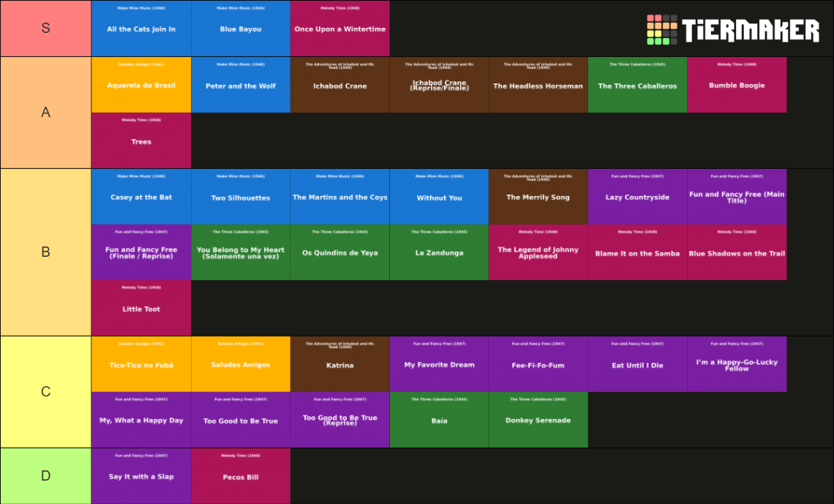Choose the Lazy Countryside card
834x504 pixels.
pyautogui.click(x=638, y=197)
